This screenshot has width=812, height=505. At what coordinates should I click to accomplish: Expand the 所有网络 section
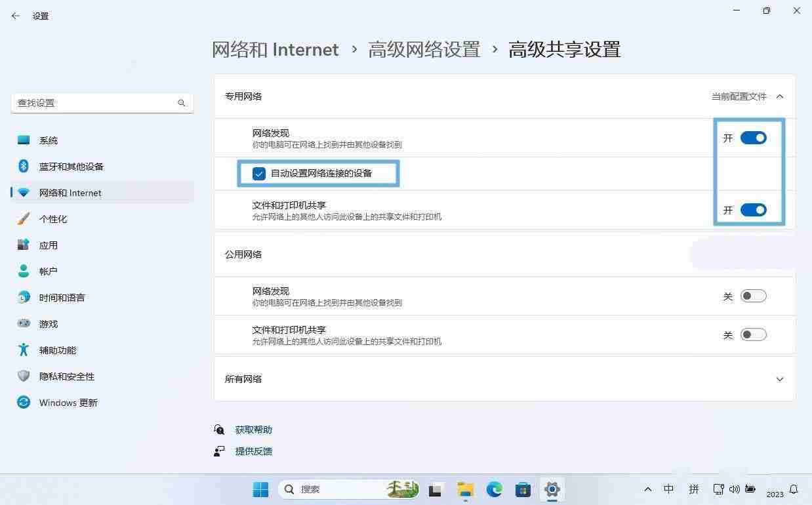coord(779,379)
